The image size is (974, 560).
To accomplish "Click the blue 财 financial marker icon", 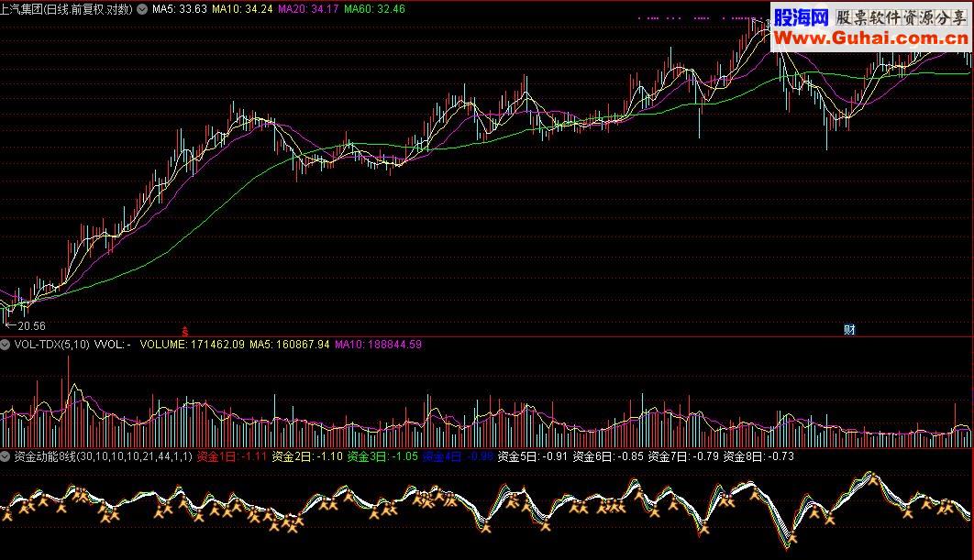I will click(x=849, y=330).
